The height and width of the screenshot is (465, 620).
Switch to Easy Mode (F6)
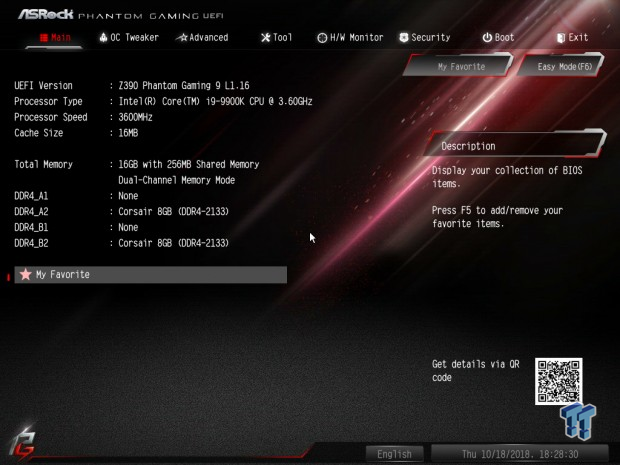561,66
